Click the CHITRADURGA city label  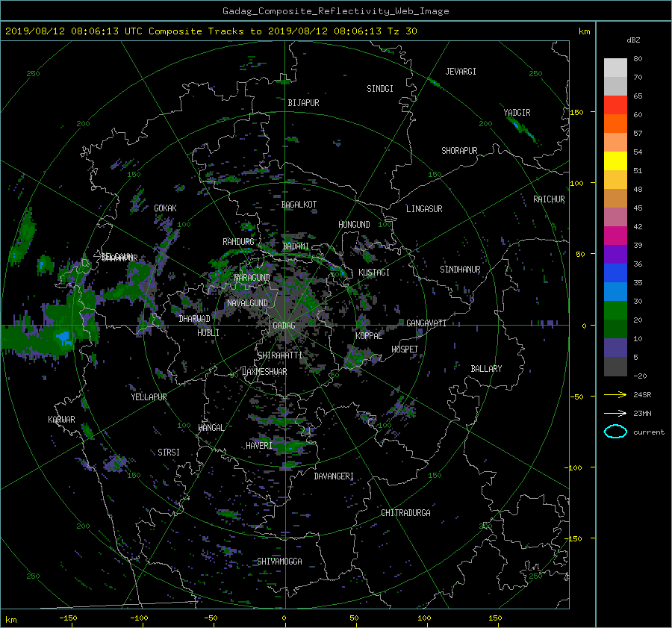pos(406,513)
